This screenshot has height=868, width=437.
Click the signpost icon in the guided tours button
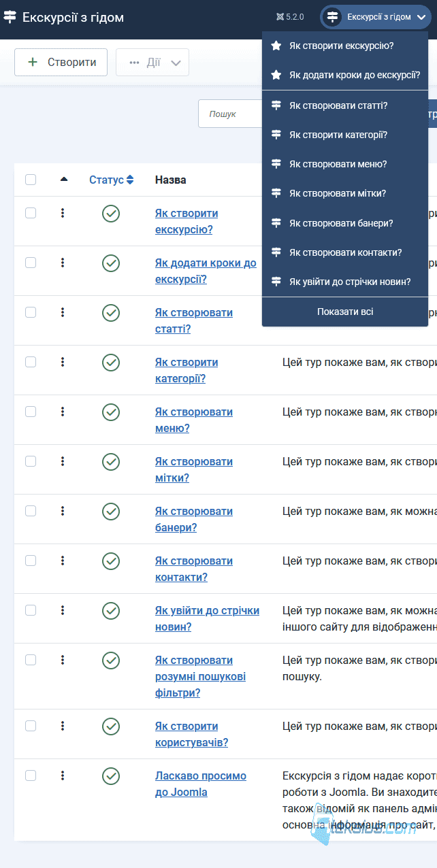332,17
